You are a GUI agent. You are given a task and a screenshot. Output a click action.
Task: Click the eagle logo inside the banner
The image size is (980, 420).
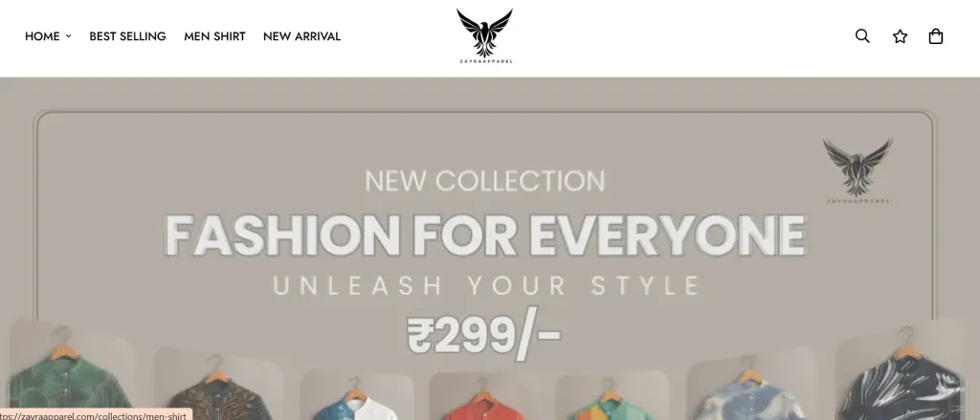tap(858, 170)
